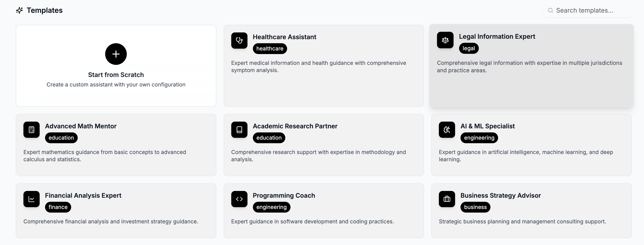
Task: Click the Legal Information Expert scales icon
Action: pos(445,40)
